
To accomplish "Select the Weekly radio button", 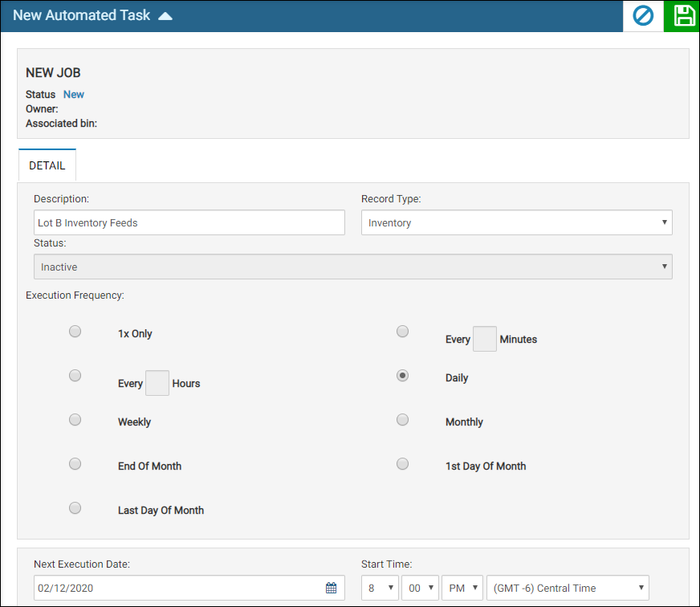I will [75, 420].
